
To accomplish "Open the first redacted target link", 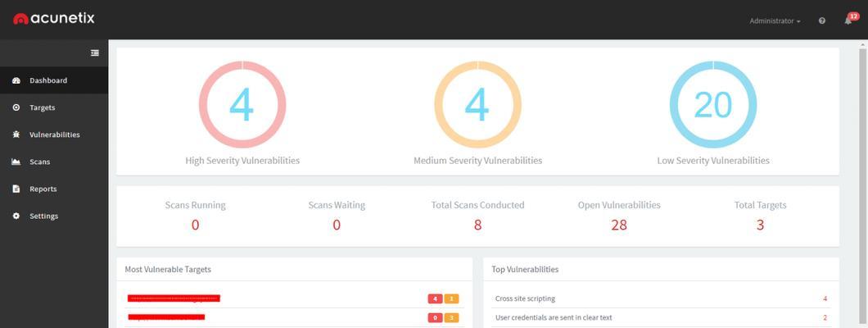I will coord(174,298).
